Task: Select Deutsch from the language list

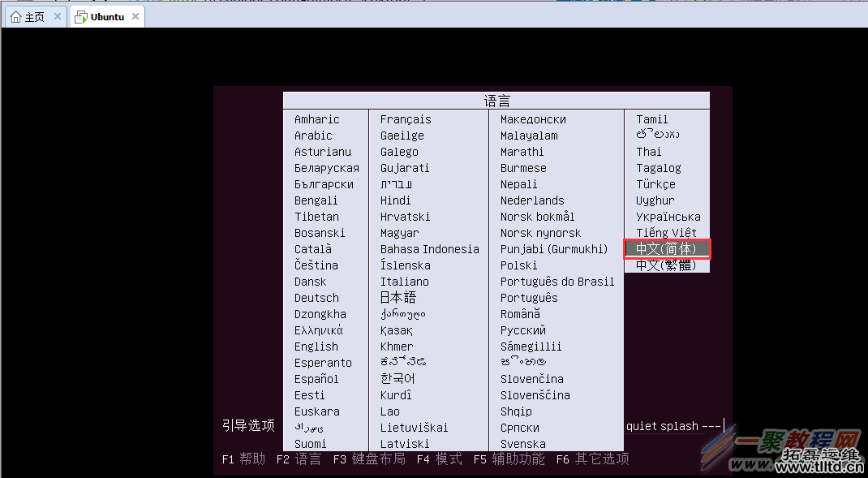Action: [317, 298]
